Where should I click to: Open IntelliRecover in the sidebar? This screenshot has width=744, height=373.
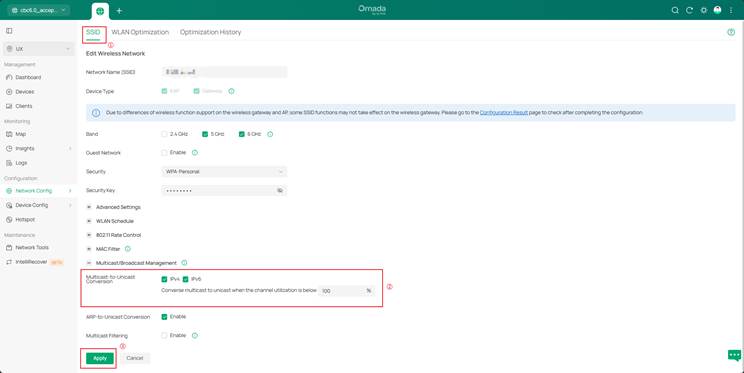click(31, 262)
